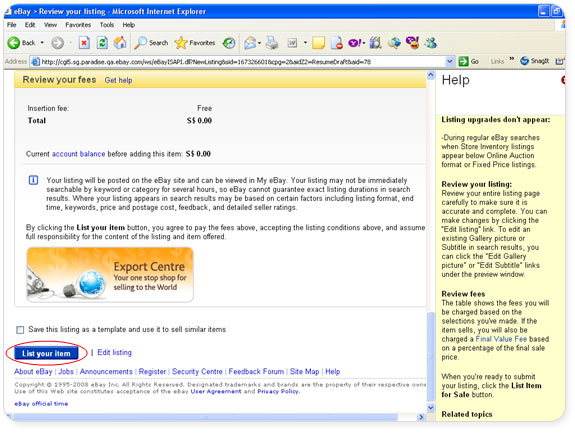
Task: Click the eBay official time link
Action: pos(41,403)
